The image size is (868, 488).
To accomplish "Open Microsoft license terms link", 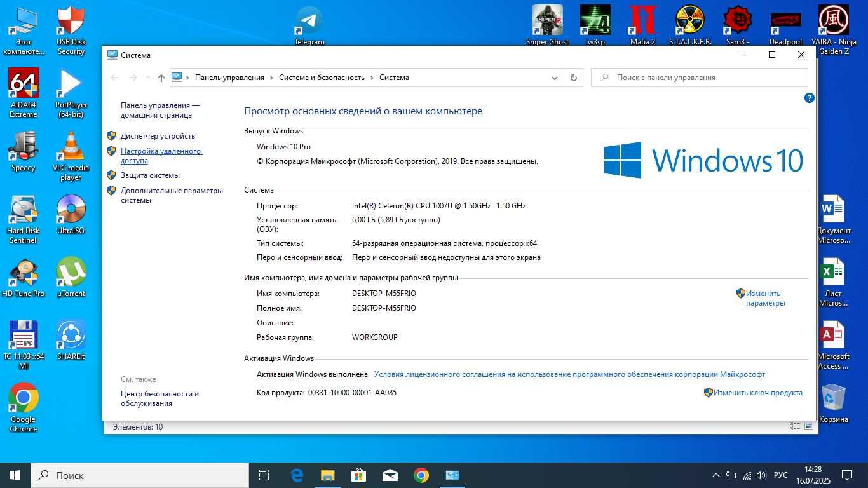I will (x=569, y=374).
